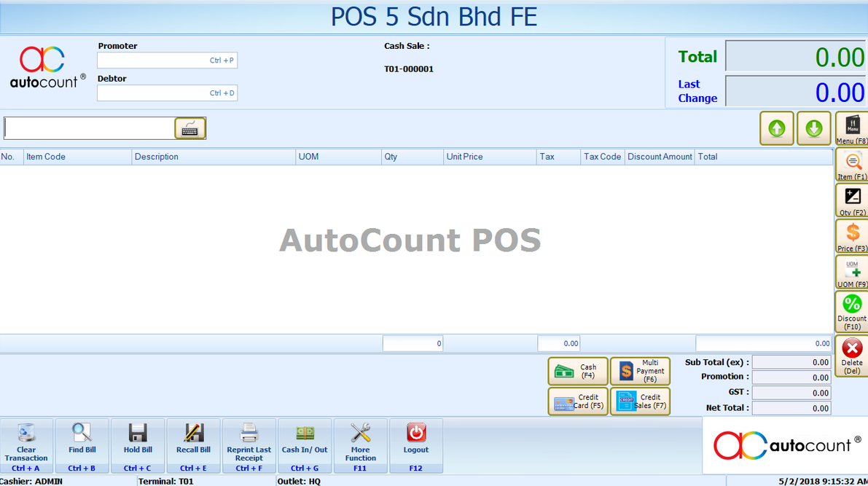Click the Net Total value field

(791, 408)
